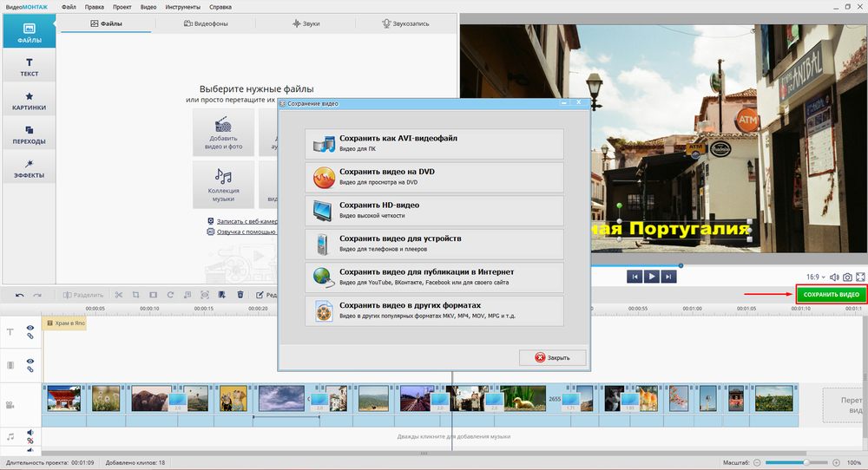Toggle visibility eye on the overlay track
The image size is (868, 470).
coord(30,361)
